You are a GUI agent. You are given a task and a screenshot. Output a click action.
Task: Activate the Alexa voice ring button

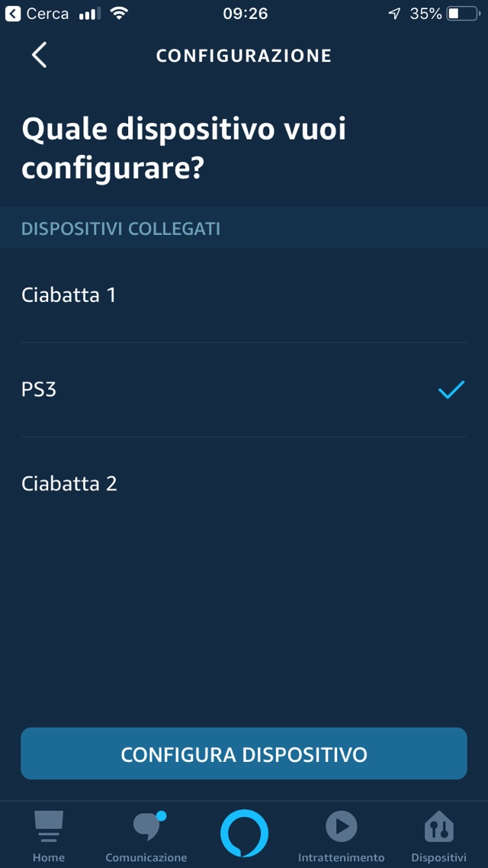(244, 833)
